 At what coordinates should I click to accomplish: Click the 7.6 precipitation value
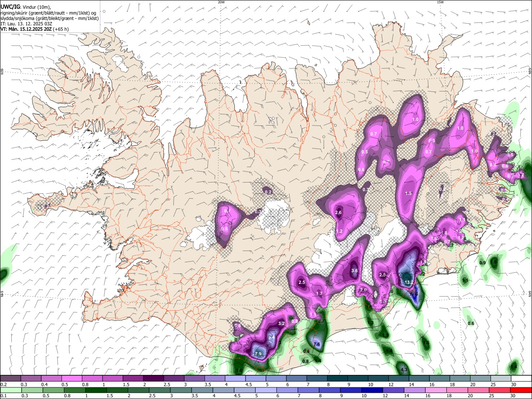tap(317, 344)
